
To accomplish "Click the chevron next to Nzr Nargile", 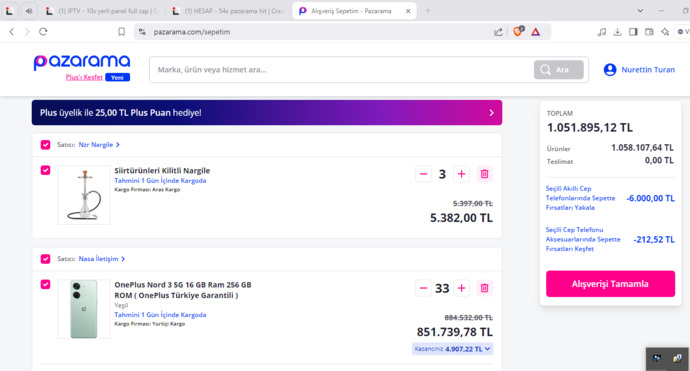I will point(118,145).
